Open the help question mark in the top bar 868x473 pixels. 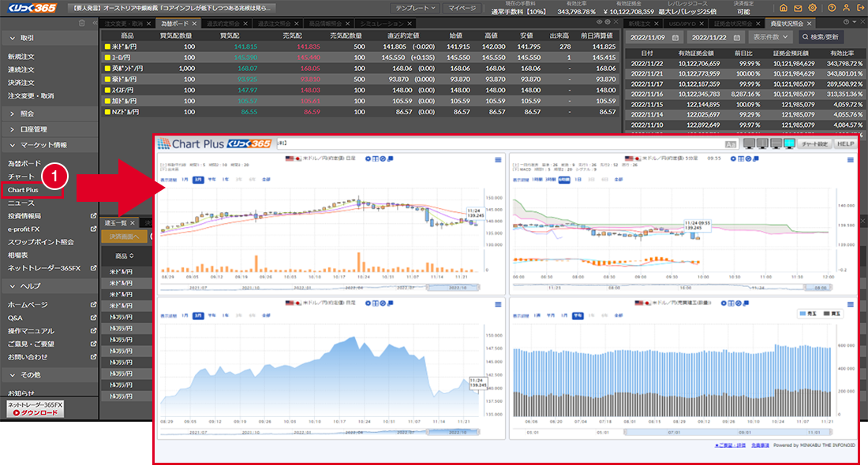(832, 8)
